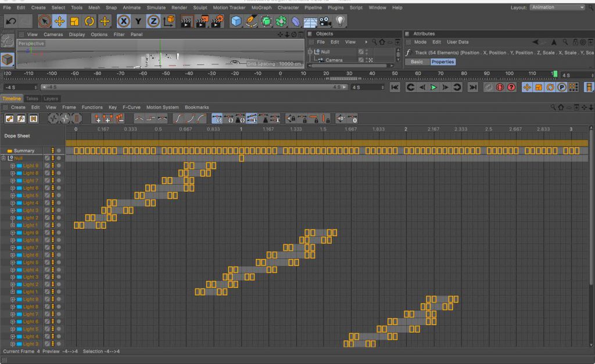The image size is (595, 364).
Task: Add a Camera object from the toolbar
Action: click(325, 21)
